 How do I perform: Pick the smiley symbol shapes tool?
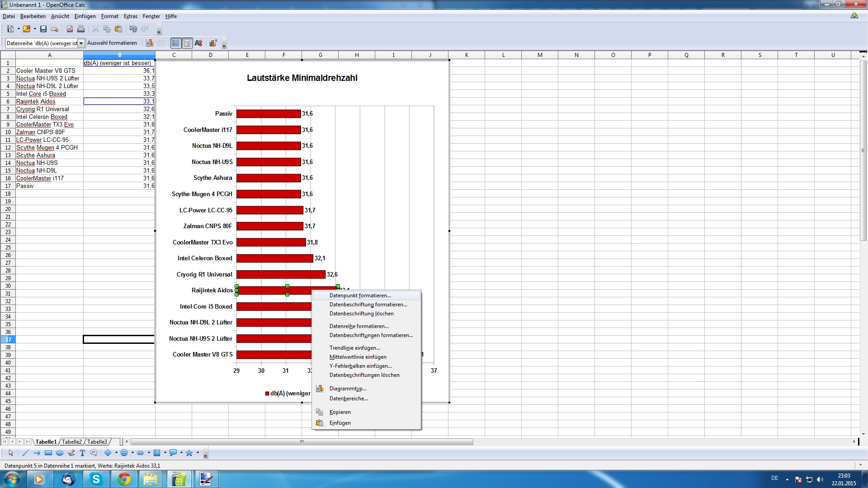124,453
